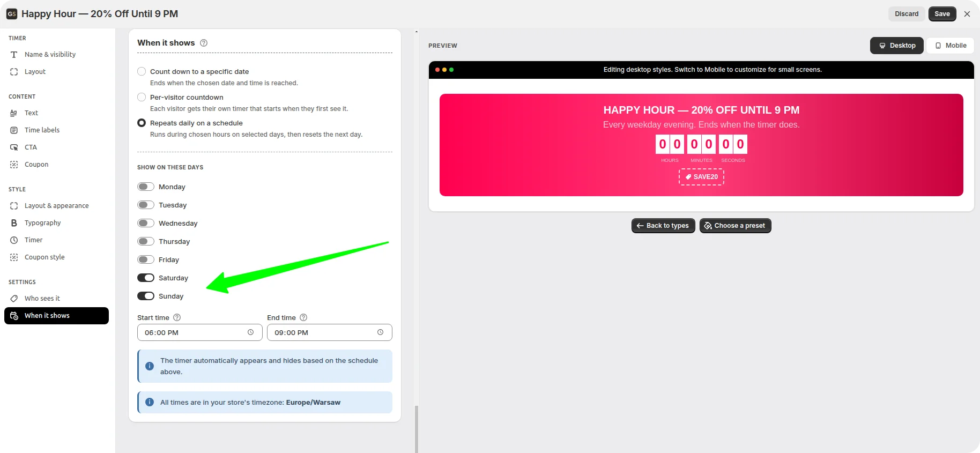
Task: Enable the Tuesday toggle
Action: point(146,205)
